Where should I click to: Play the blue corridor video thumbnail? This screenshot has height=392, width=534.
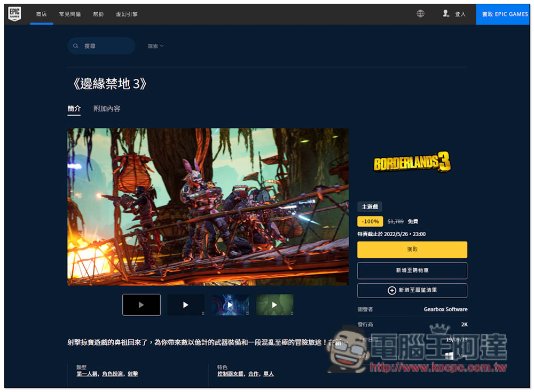[x=230, y=305]
